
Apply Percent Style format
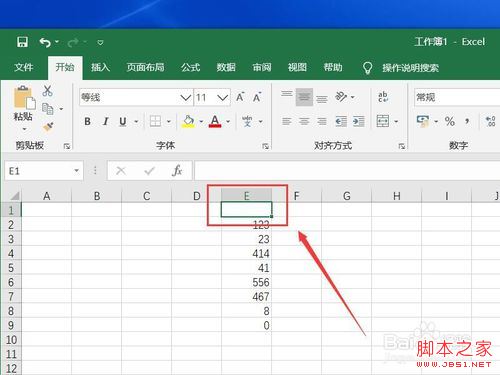click(x=450, y=121)
